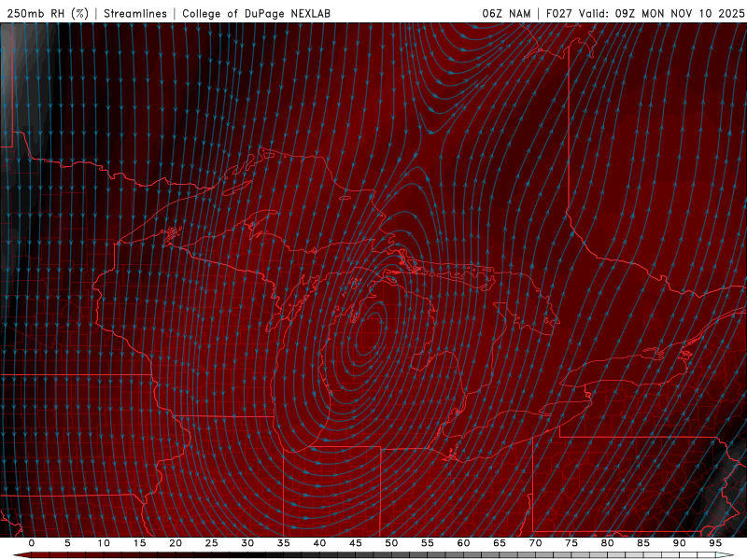Screen dimensions: 747x560
Task: Click the colorbar label "15"
Action: pyautogui.click(x=139, y=543)
